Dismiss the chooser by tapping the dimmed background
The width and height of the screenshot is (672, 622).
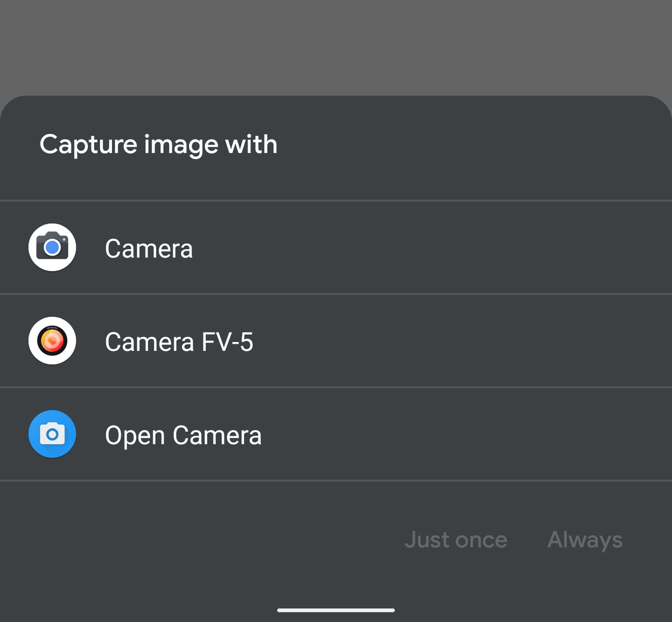[x=336, y=48]
